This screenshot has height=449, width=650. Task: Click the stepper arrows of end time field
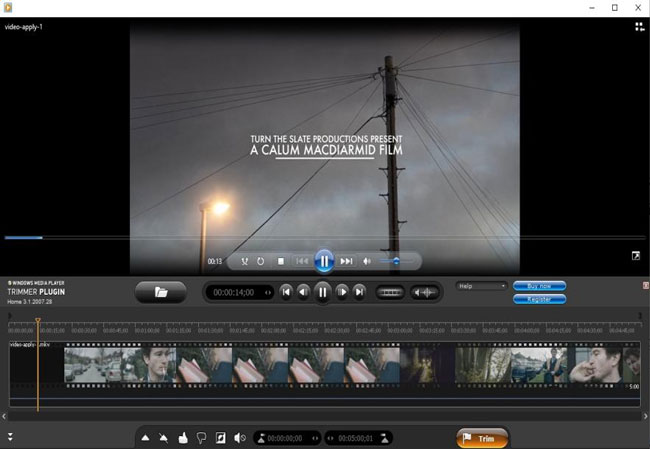tap(330, 438)
